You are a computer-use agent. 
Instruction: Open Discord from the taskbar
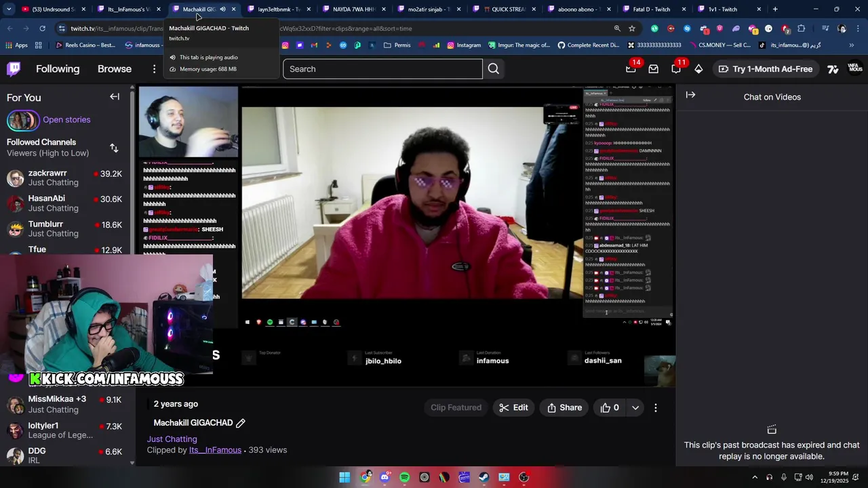tap(384, 477)
